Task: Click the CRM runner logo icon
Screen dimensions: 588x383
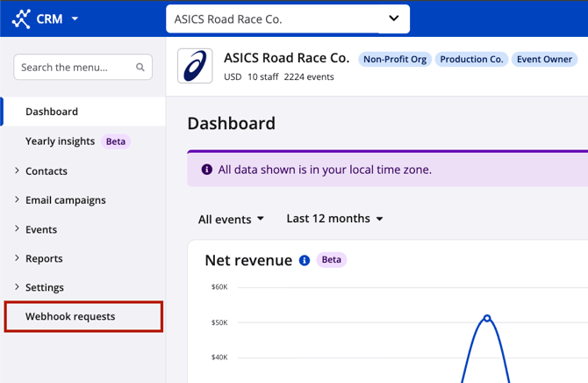Action: 21,18
